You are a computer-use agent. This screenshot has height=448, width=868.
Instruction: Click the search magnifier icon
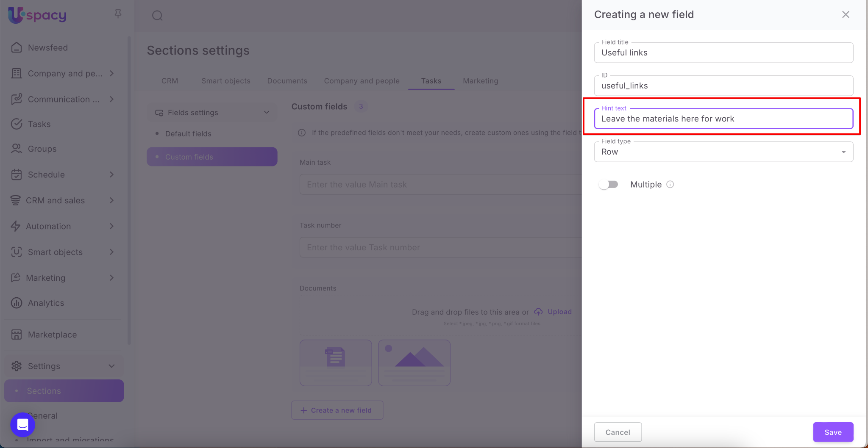pyautogui.click(x=157, y=16)
